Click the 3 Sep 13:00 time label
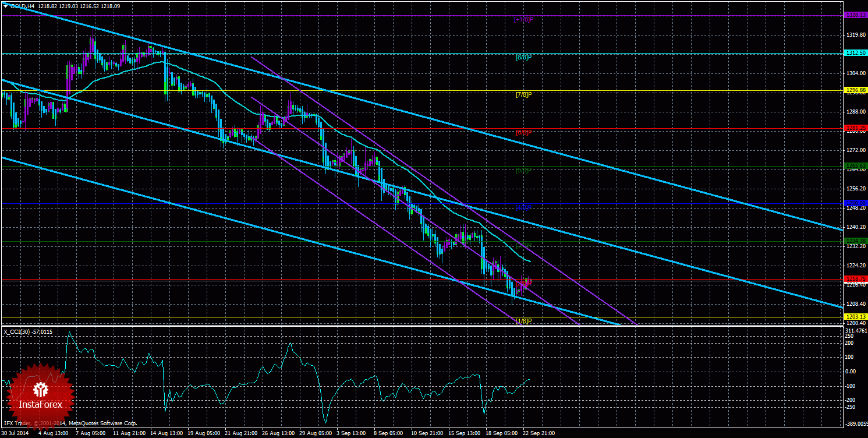This screenshot has height=438, width=868. (351, 433)
